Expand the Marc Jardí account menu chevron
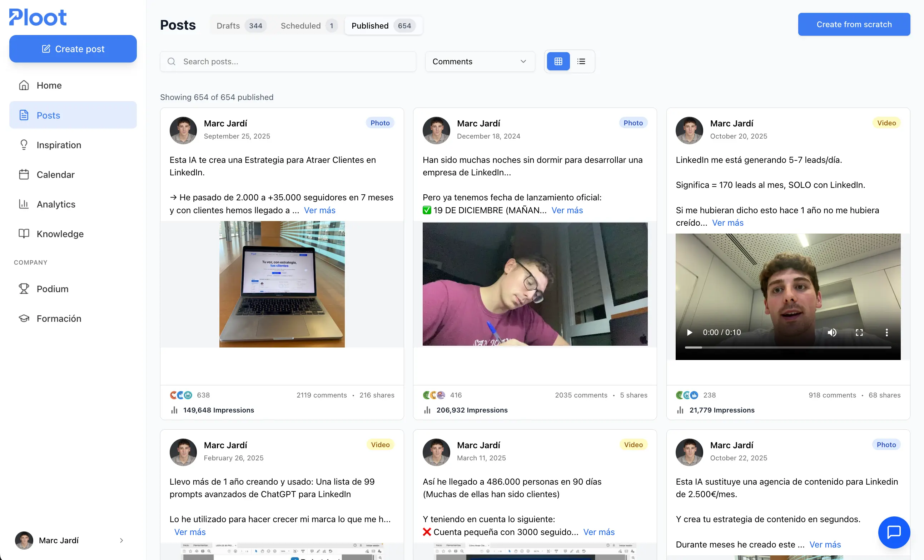This screenshot has height=560, width=924. click(121, 540)
